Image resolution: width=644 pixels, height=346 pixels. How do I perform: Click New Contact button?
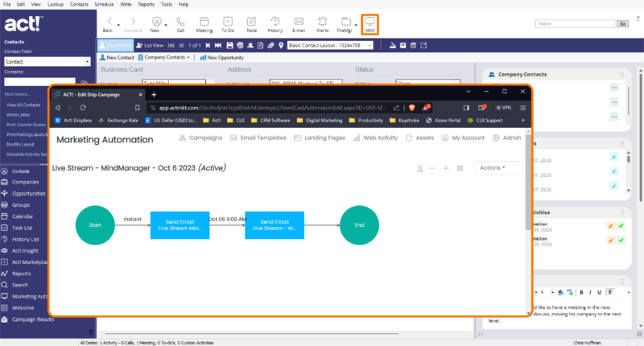click(x=117, y=57)
